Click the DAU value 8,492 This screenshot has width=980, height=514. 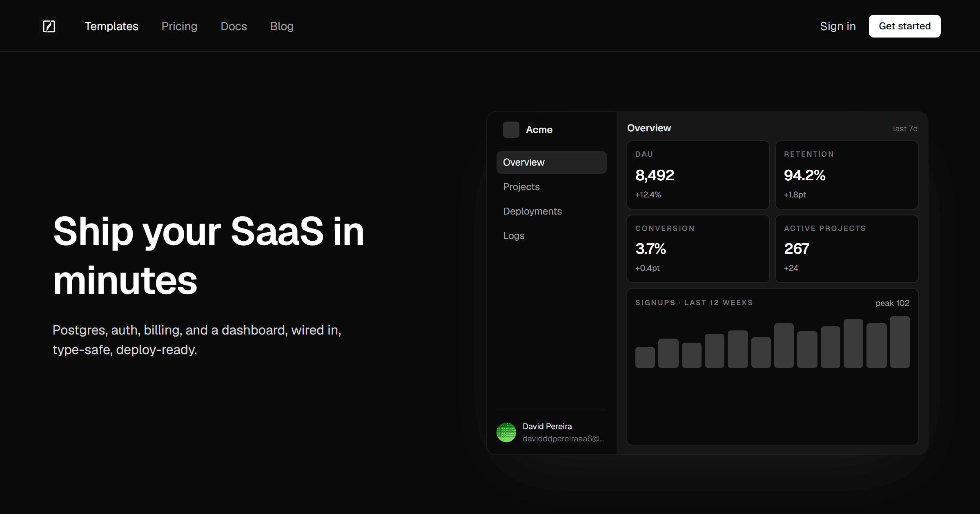click(x=655, y=175)
